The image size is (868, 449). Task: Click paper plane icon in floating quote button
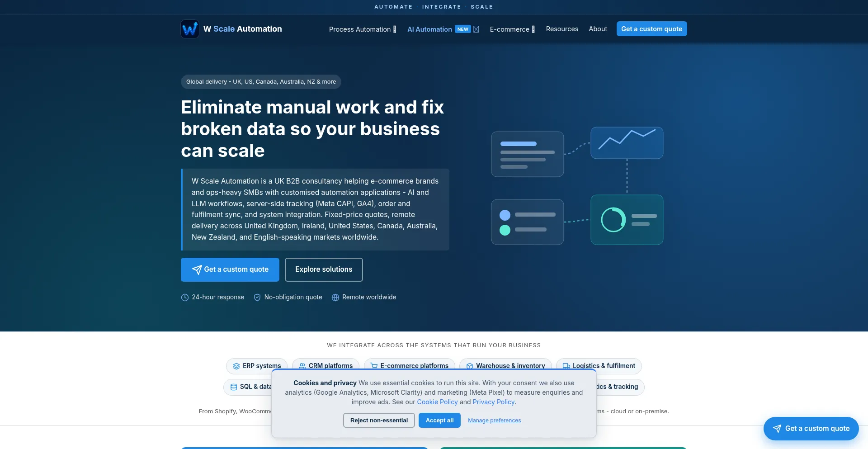(777, 429)
